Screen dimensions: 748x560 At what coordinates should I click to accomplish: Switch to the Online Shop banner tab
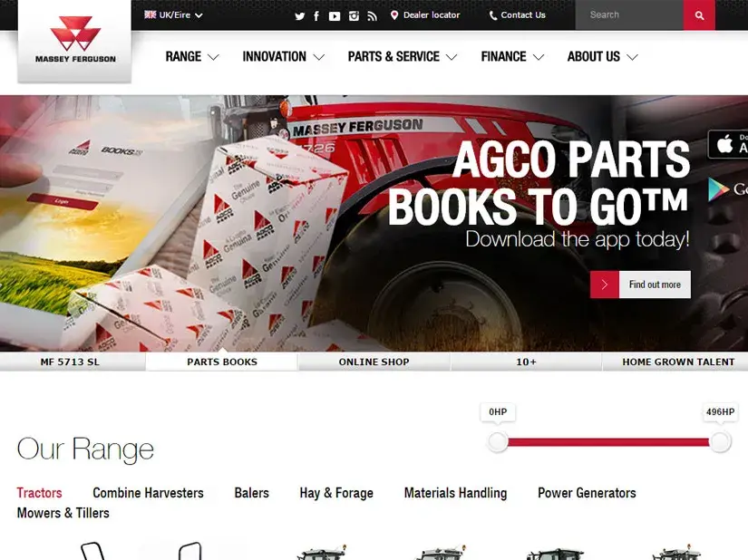tap(374, 362)
